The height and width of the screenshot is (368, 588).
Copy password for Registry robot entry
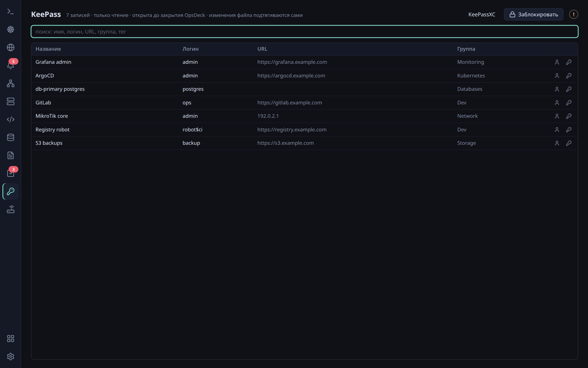pos(569,129)
